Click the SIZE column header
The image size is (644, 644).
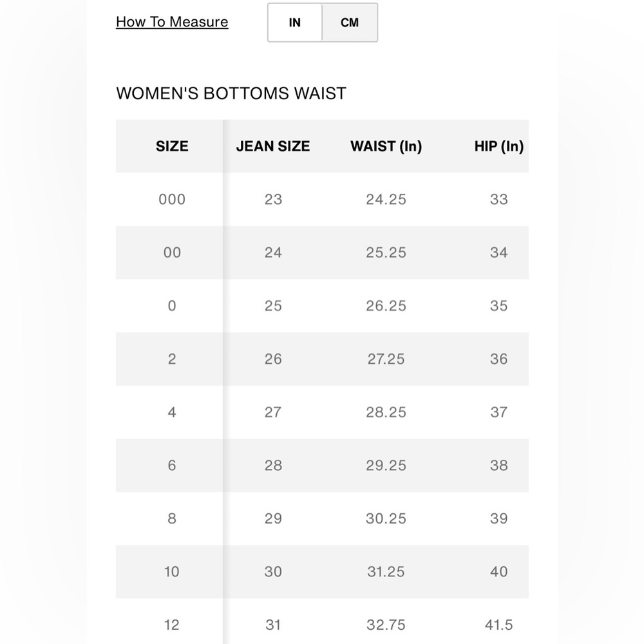172,146
